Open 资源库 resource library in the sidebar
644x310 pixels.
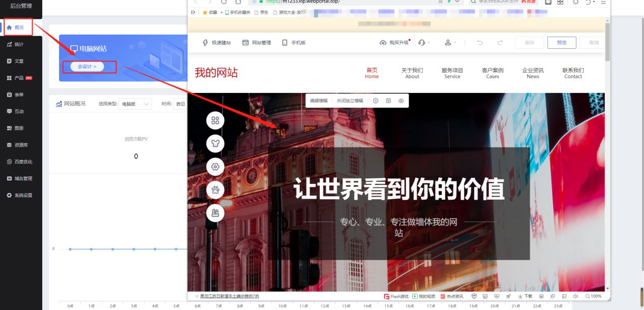pos(20,145)
